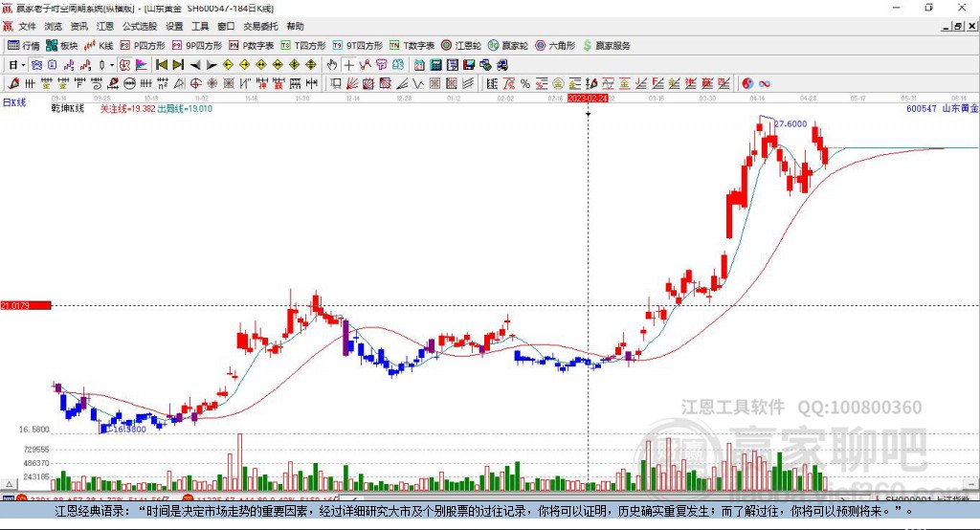Open the 交易委托 menu
Image resolution: width=980 pixels, height=530 pixels.
pos(260,26)
